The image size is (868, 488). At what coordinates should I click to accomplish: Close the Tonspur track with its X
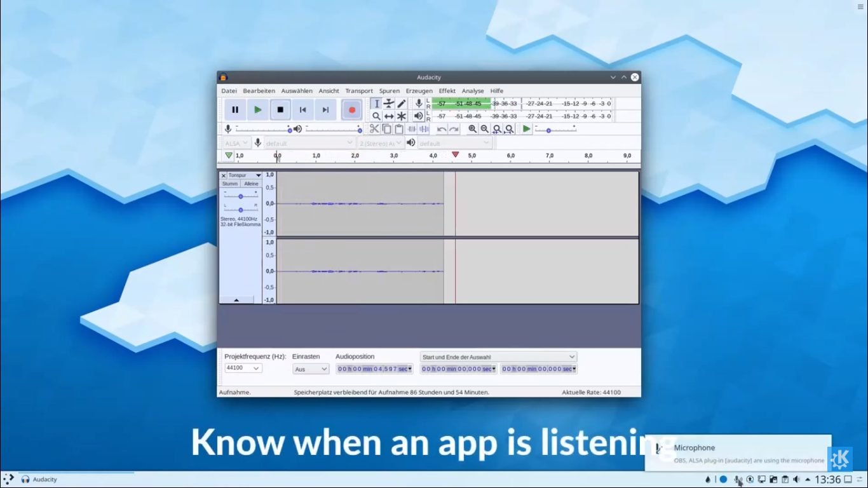[x=224, y=175]
